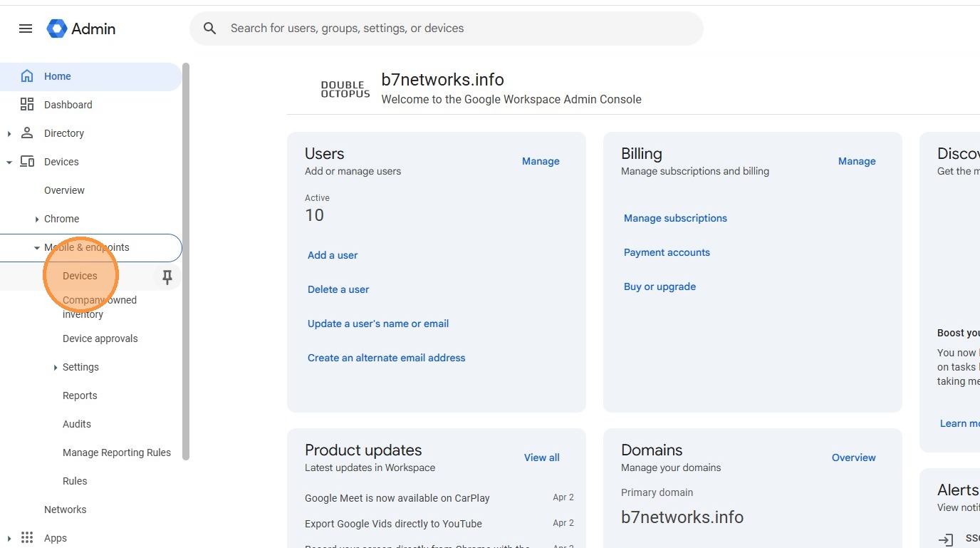Click the Dashboard grid icon

coord(27,105)
